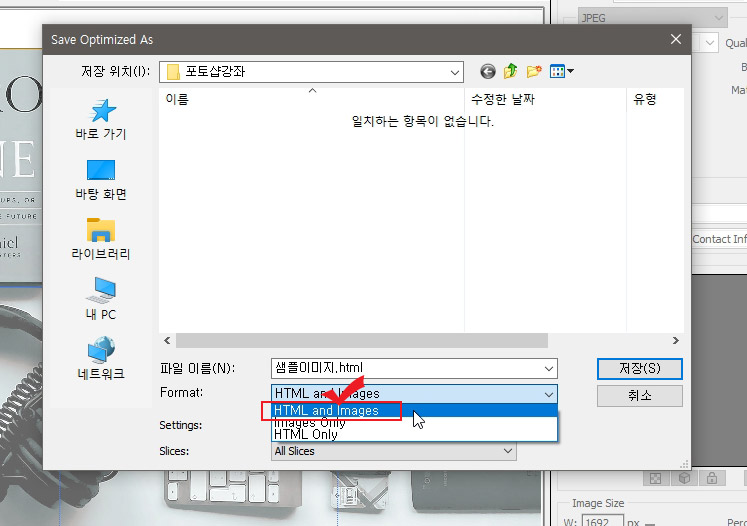Go up one folder level icon
Screen dimensions: 747x526
pos(511,71)
